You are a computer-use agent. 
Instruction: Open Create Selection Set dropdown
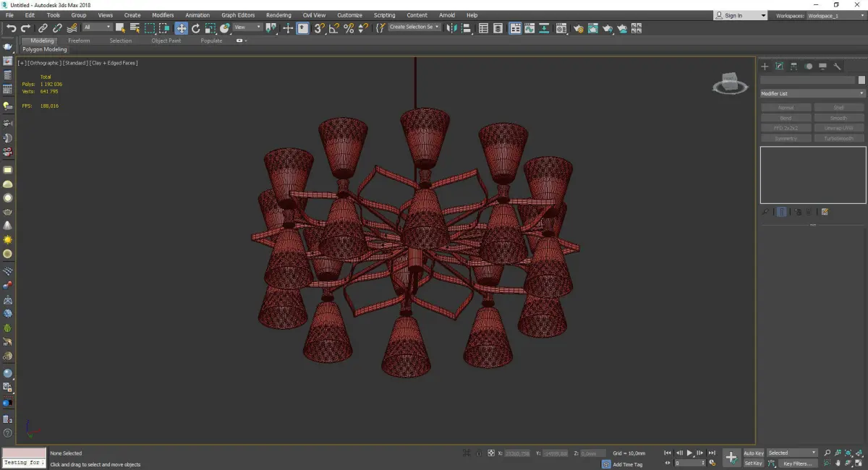coord(414,27)
